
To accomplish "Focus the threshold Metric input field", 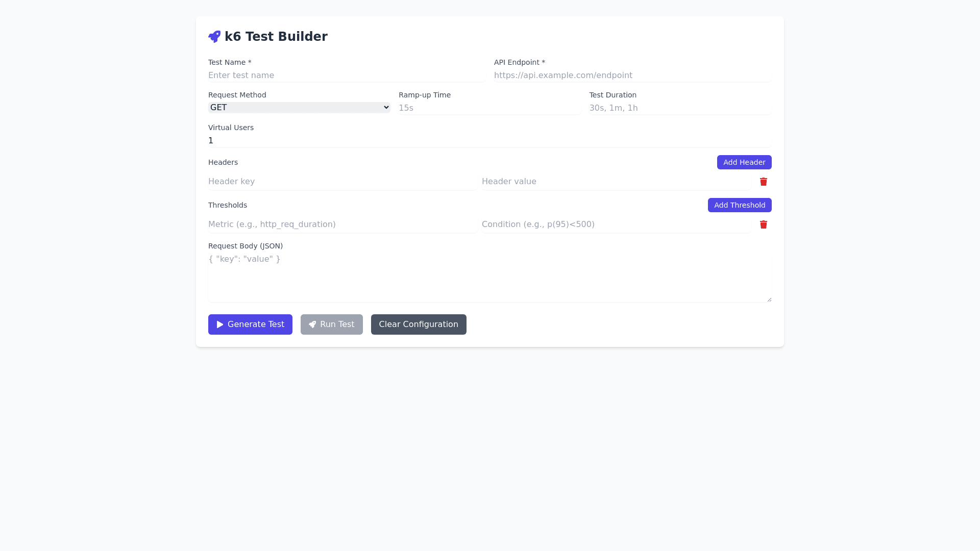I will (x=342, y=224).
